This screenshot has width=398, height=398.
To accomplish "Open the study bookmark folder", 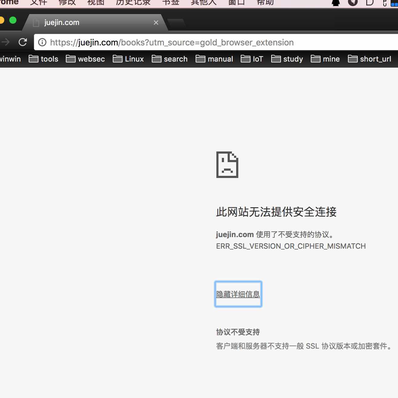I will click(287, 59).
